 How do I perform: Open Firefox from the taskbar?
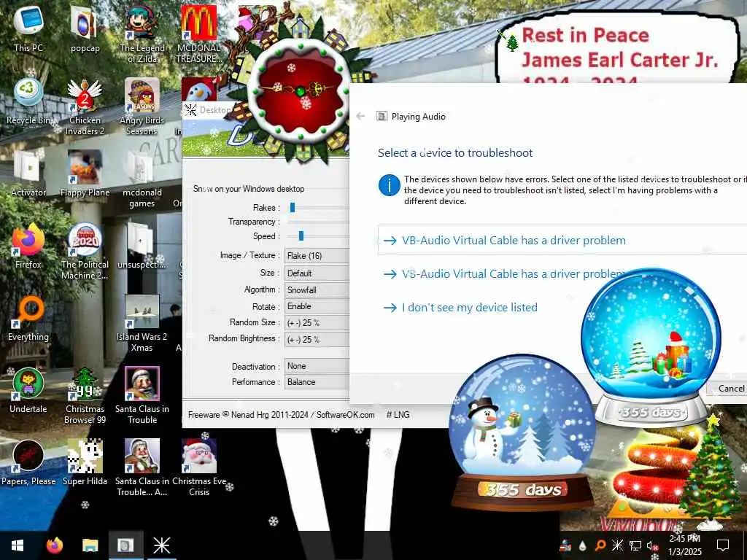pos(54,545)
